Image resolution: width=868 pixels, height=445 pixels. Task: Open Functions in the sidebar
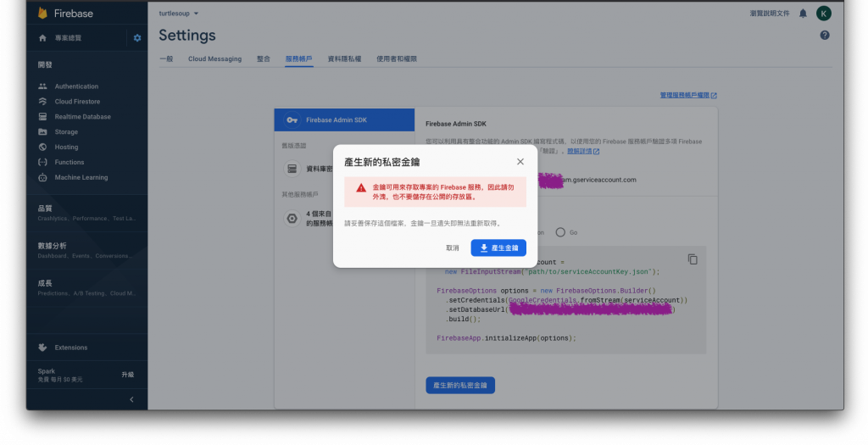click(70, 162)
